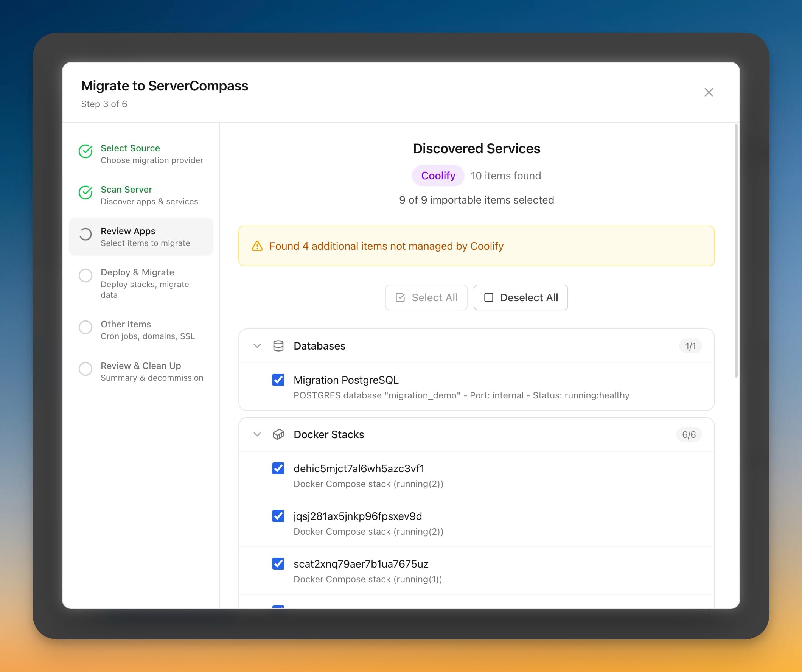Close the Migrate to ServerCompass dialog
Viewport: 802px width, 672px height.
click(709, 92)
